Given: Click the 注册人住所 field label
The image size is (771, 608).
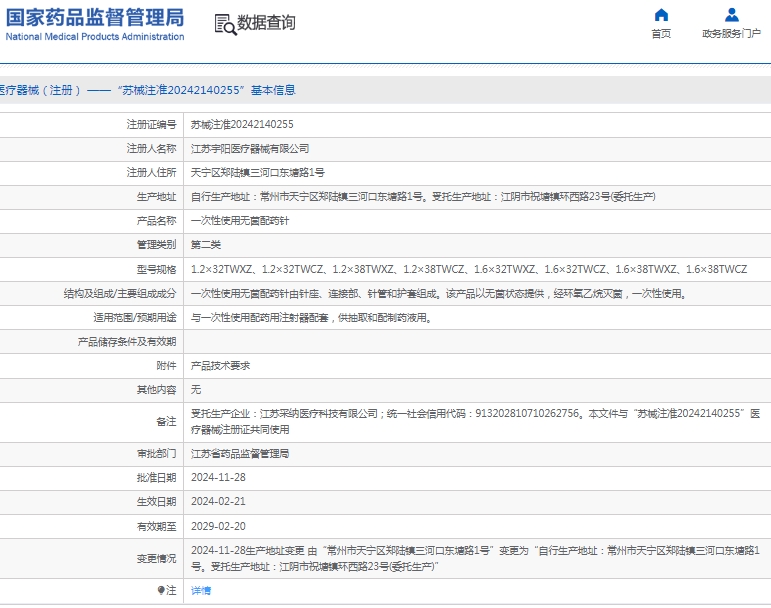Looking at the screenshot, I should (x=151, y=173).
